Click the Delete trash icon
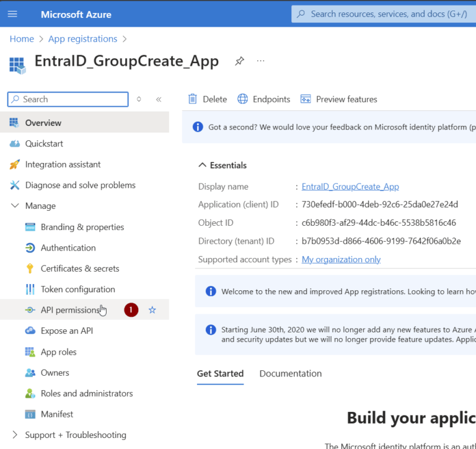This screenshot has width=476, height=449. click(x=193, y=99)
